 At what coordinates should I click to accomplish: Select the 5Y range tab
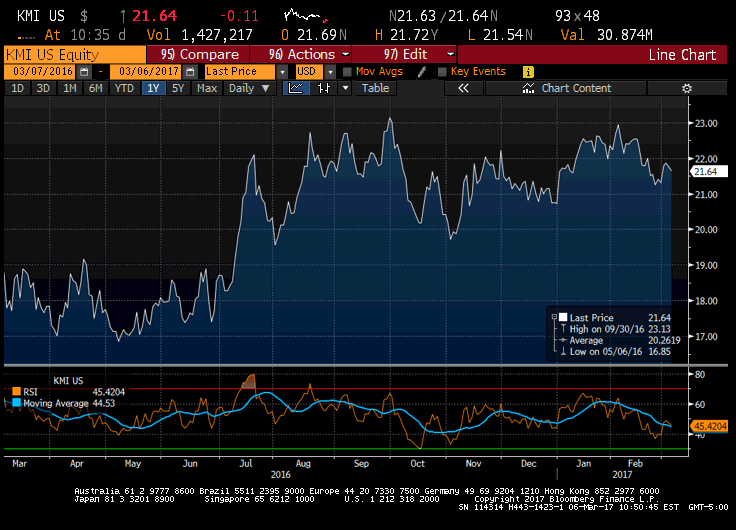[x=178, y=88]
